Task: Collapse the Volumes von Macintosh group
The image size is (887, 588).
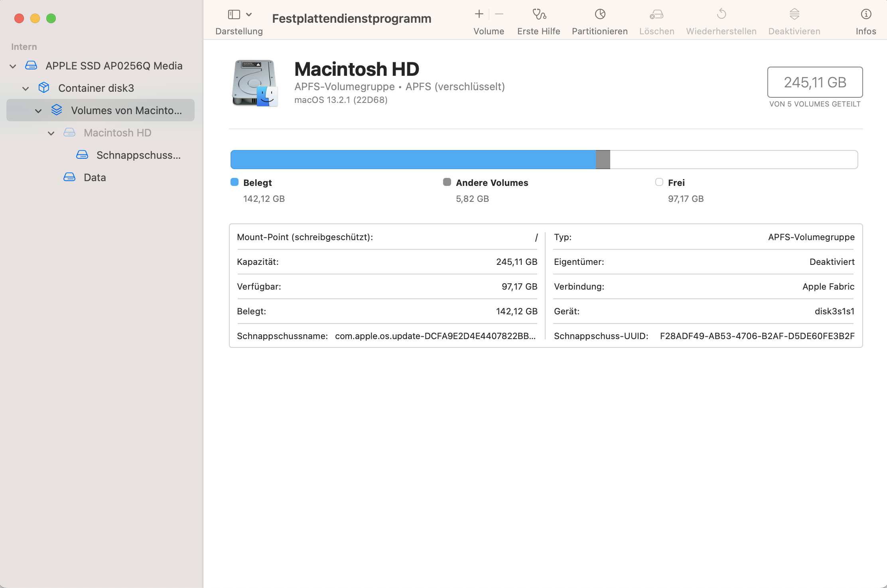Action: pyautogui.click(x=38, y=111)
